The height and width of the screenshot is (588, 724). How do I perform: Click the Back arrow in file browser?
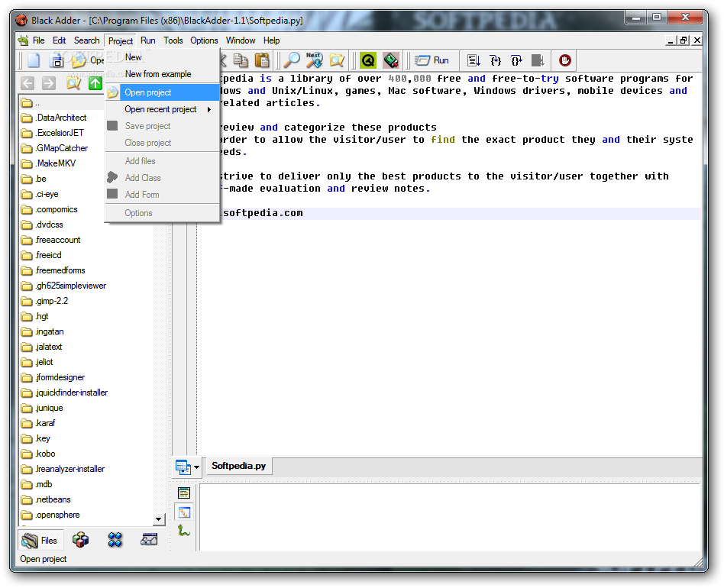point(27,83)
